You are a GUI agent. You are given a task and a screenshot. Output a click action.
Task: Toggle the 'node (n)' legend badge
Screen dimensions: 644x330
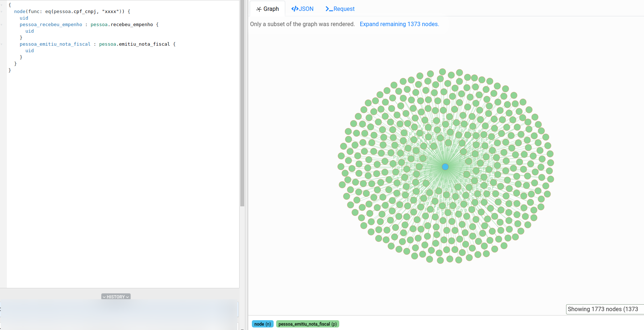pos(262,324)
